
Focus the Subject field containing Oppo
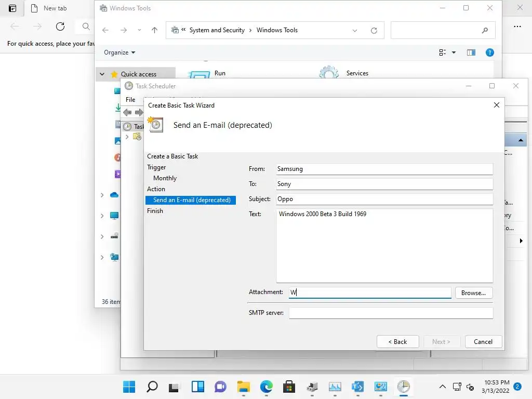coord(384,199)
